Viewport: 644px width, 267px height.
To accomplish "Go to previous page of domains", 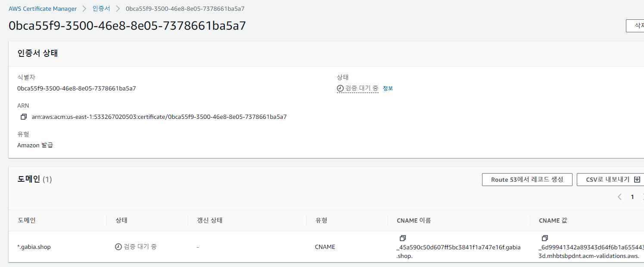I will point(619,197).
